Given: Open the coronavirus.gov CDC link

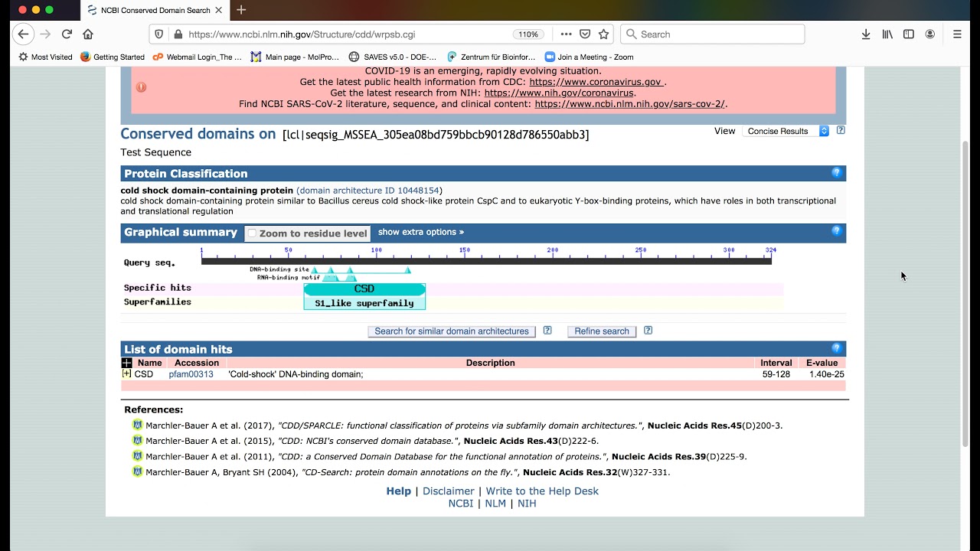Looking at the screenshot, I should [596, 82].
